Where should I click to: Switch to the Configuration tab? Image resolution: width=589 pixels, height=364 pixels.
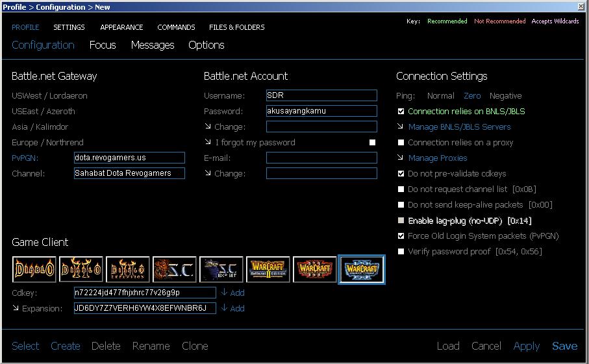coord(44,45)
